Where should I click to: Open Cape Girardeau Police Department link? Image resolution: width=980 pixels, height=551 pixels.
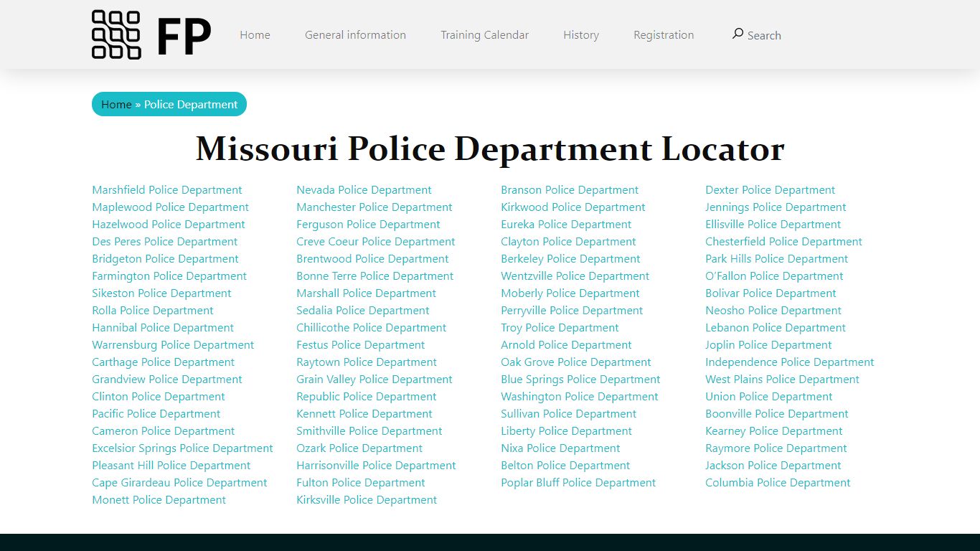coord(179,483)
